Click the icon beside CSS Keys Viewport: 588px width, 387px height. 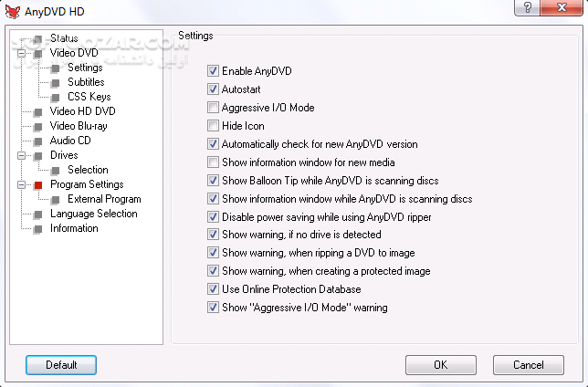(x=56, y=97)
